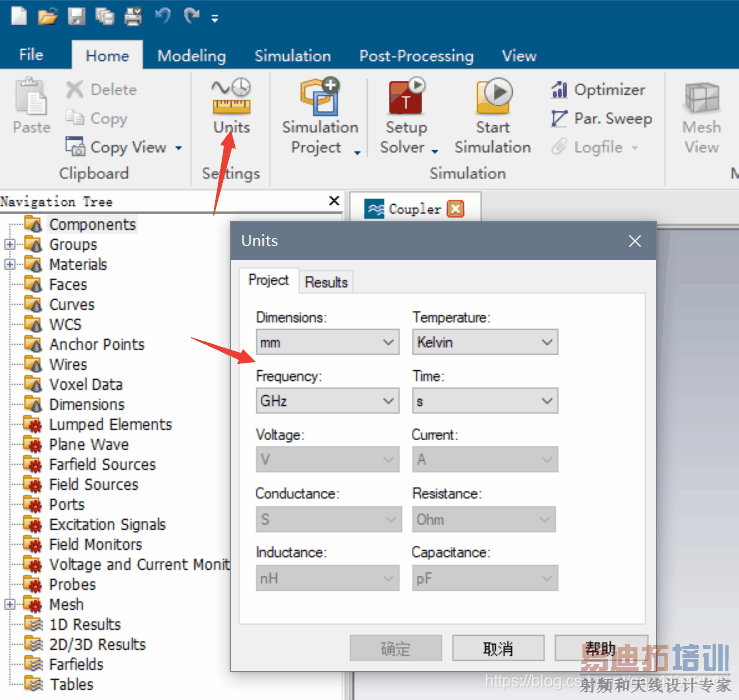Select Components in the navigation tree

(x=92, y=224)
